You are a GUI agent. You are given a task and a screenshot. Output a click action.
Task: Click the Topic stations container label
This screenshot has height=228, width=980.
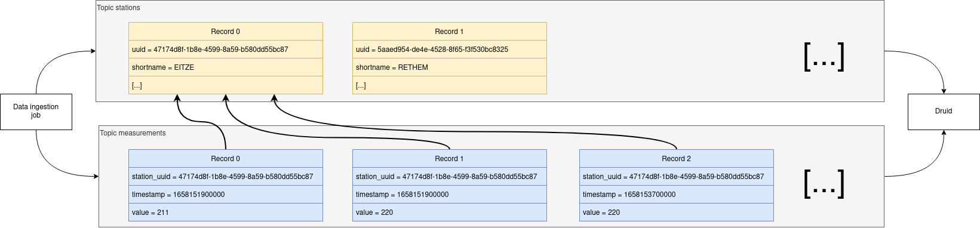pos(119,8)
